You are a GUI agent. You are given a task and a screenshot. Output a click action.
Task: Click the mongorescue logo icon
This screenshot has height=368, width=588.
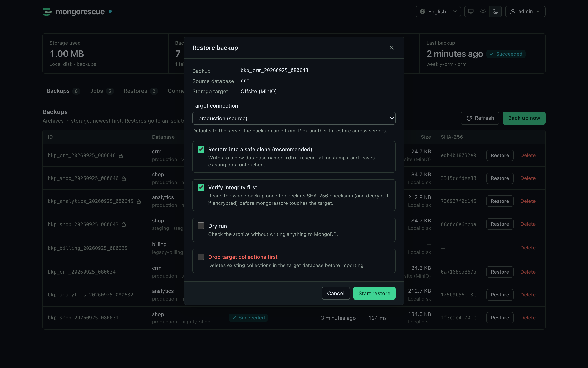[47, 11]
